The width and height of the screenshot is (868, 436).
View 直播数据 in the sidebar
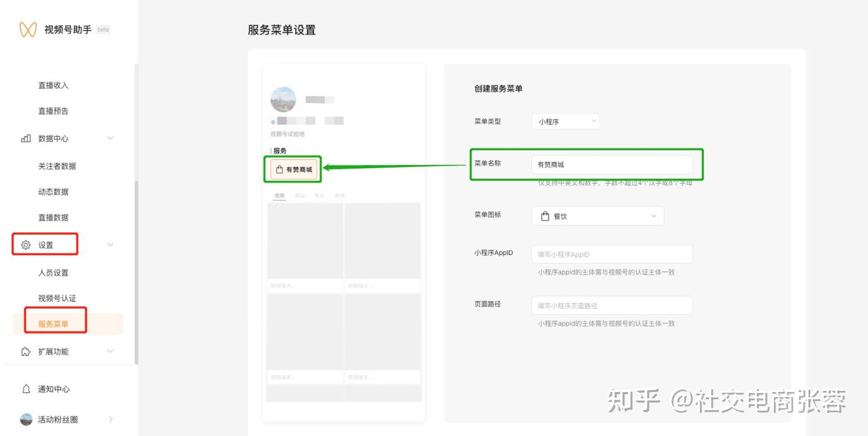pyautogui.click(x=54, y=218)
